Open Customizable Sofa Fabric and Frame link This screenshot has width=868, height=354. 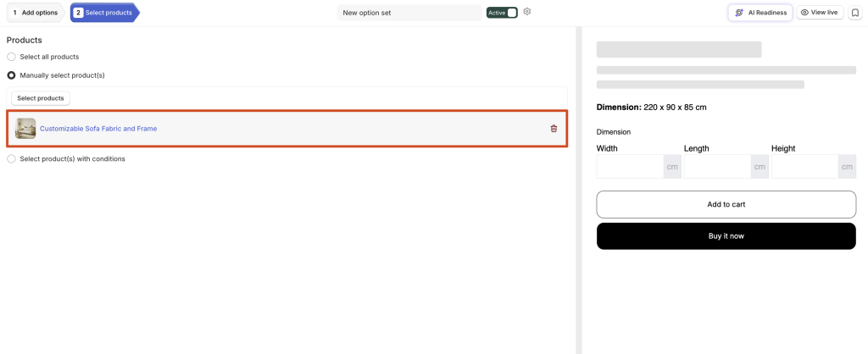(98, 129)
